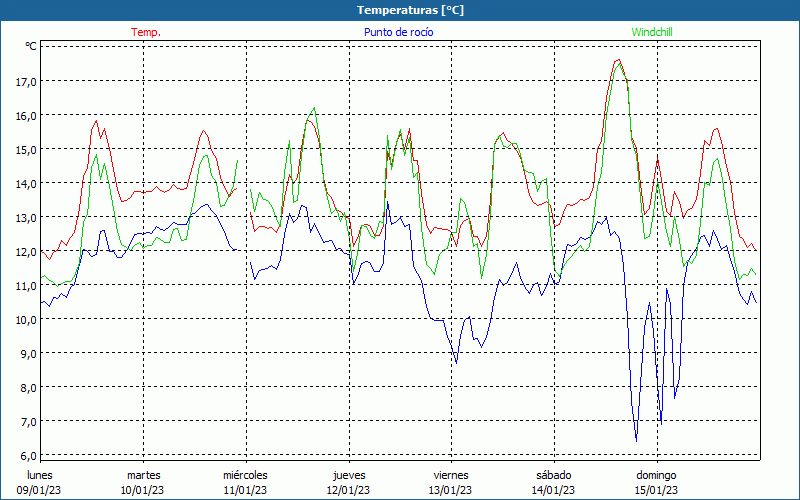Click the 10/01/23 date label
This screenshot has width=800, height=500.
142,490
